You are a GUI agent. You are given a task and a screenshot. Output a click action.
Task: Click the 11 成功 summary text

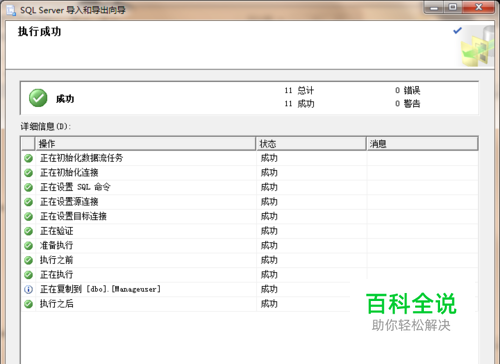pos(299,104)
